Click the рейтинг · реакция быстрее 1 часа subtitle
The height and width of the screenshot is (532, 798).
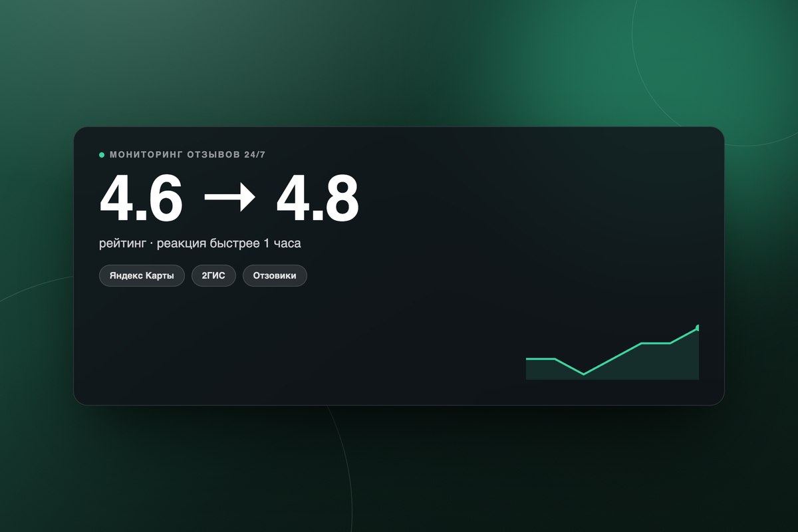200,243
